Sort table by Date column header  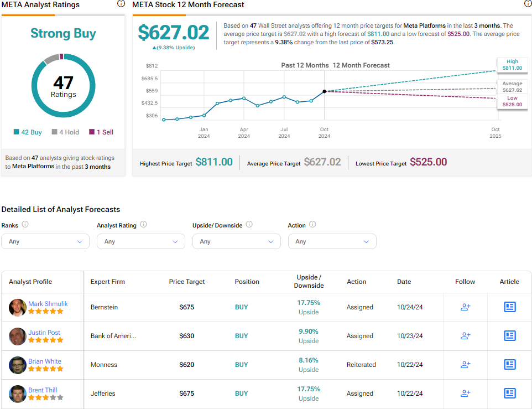point(404,282)
